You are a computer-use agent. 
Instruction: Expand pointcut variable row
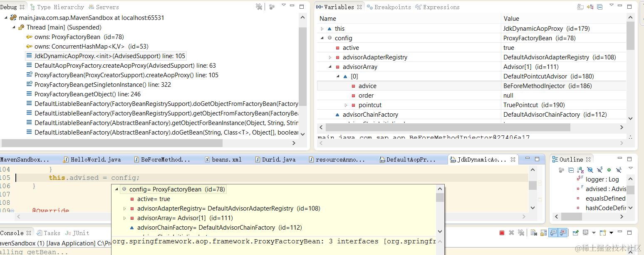(x=346, y=105)
